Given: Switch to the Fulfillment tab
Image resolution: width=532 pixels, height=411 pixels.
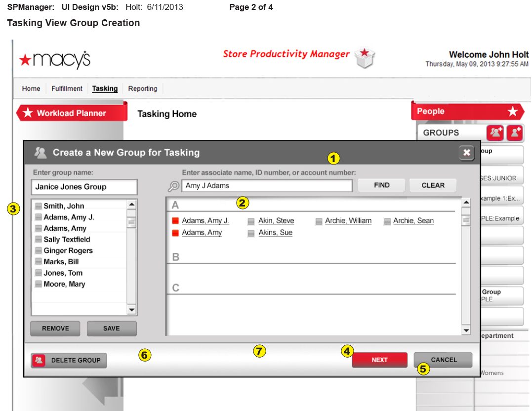Looking at the screenshot, I should (x=67, y=89).
